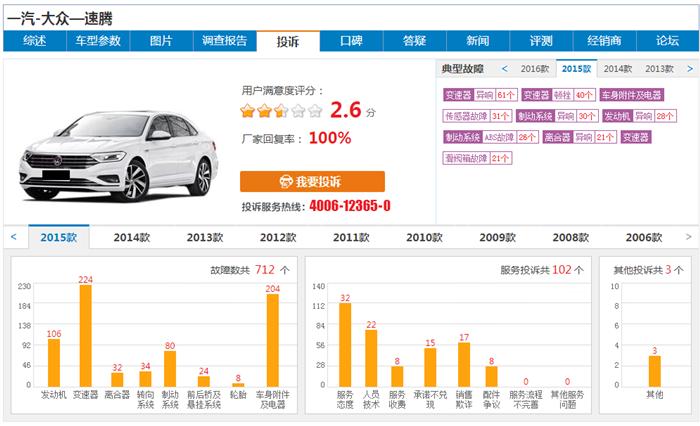
Task: Click the 变速器 bar showing 224
Action: pyautogui.click(x=86, y=336)
